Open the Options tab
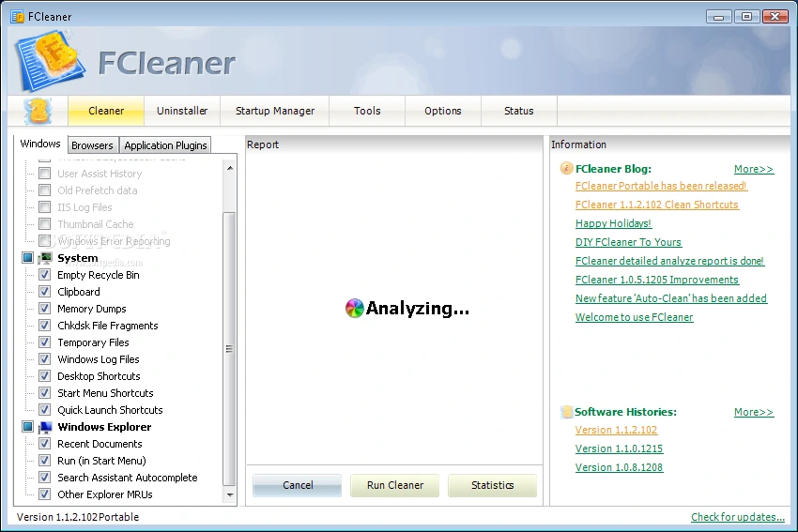 (x=443, y=111)
